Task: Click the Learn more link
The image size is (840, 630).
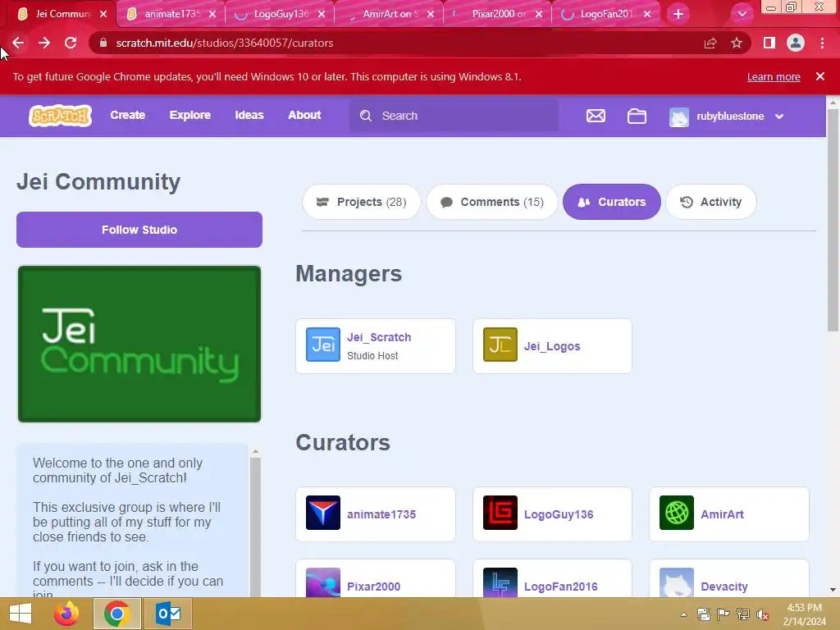Action: 774,76
